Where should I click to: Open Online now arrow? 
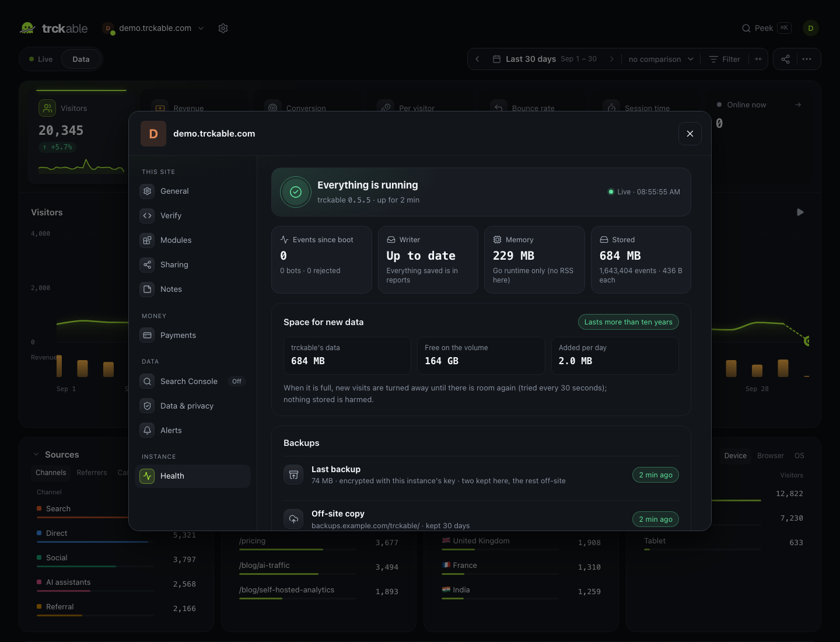798,105
